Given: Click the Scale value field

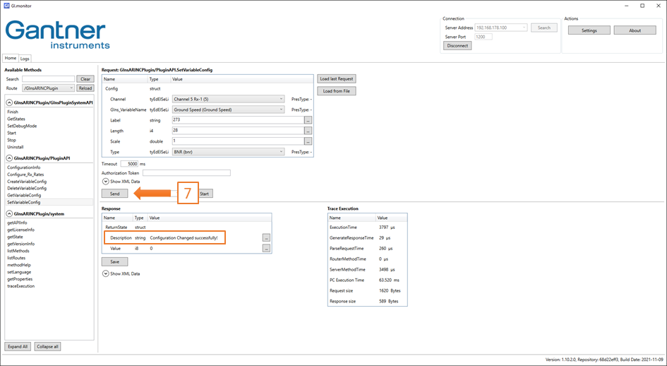Looking at the screenshot, I should (x=238, y=141).
